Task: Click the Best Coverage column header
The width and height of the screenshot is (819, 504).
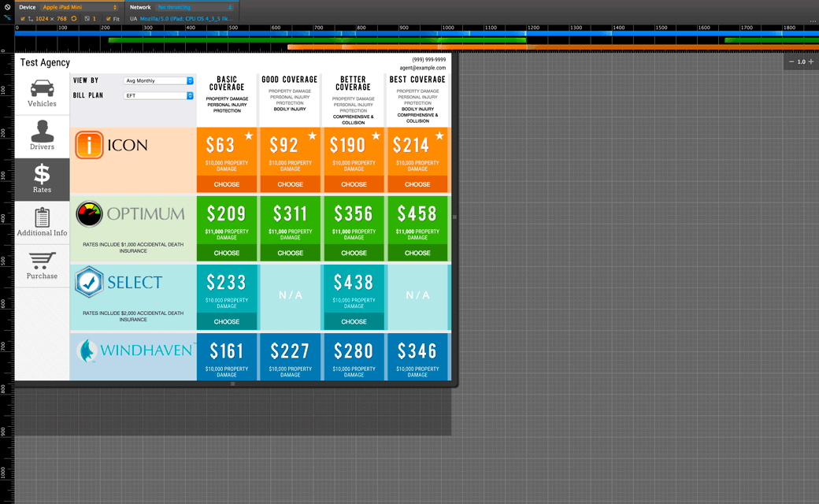Action: click(x=417, y=80)
